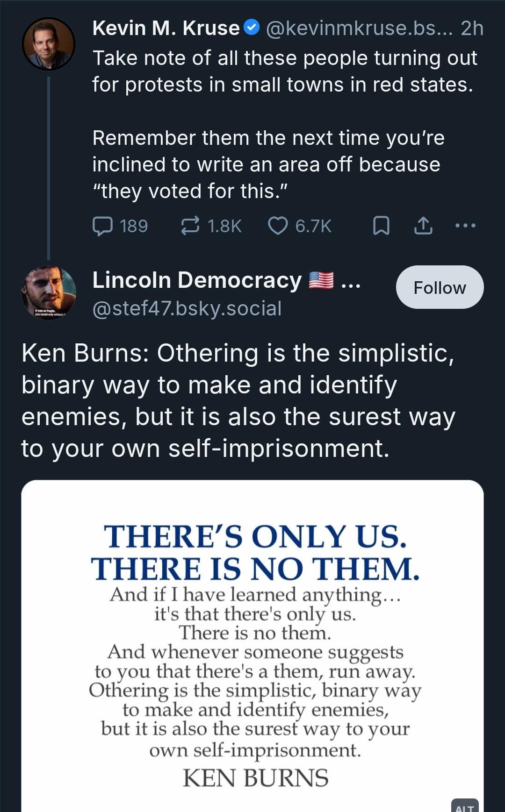Open Kevin M. Kruse's profile avatar

click(49, 44)
